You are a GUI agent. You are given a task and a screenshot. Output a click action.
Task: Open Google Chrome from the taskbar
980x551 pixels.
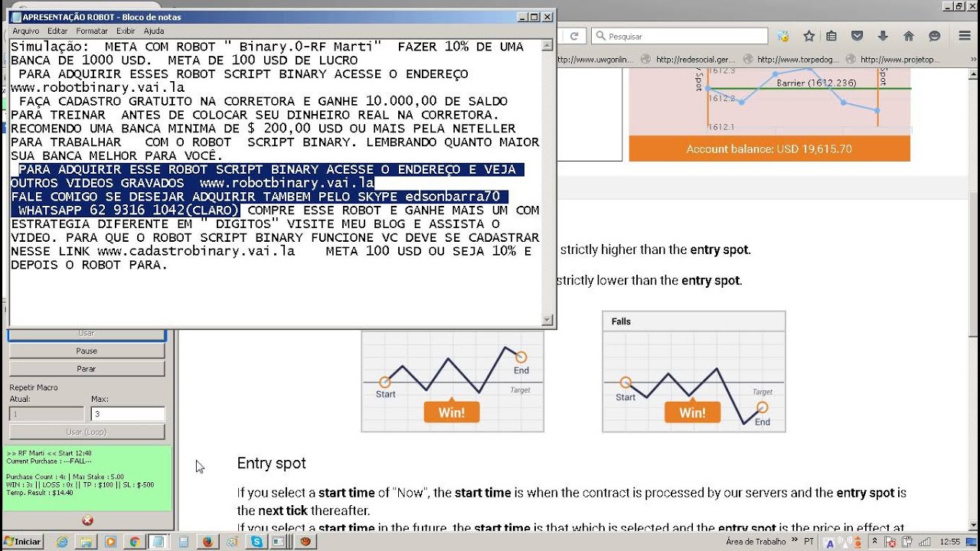pos(134,541)
